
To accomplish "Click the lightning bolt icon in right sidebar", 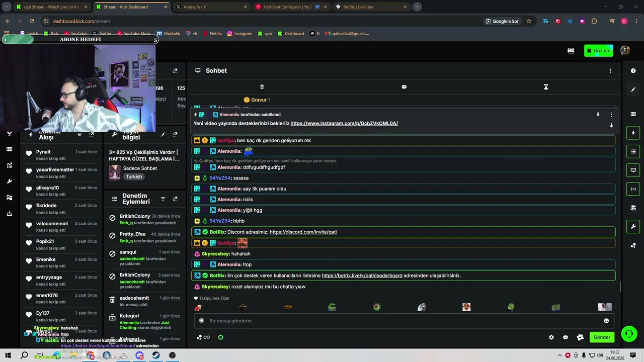I will tap(633, 133).
